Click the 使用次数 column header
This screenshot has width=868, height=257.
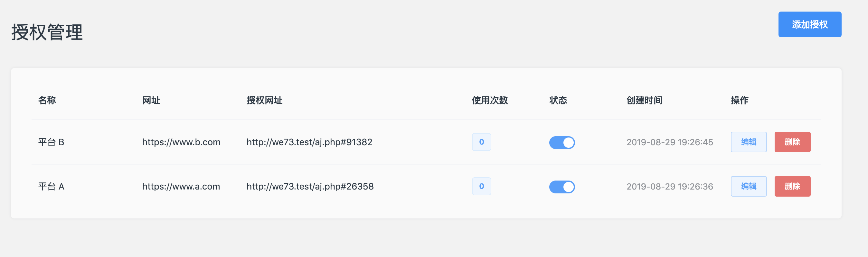[490, 100]
